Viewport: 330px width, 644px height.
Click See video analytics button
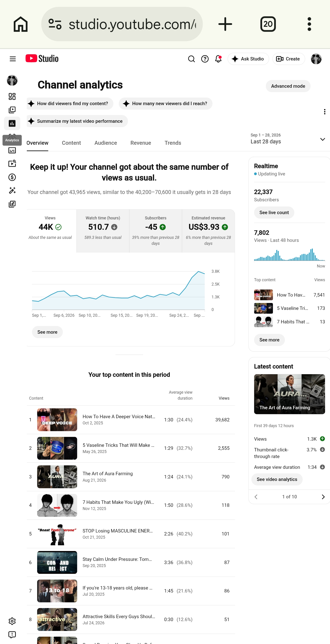277,480
